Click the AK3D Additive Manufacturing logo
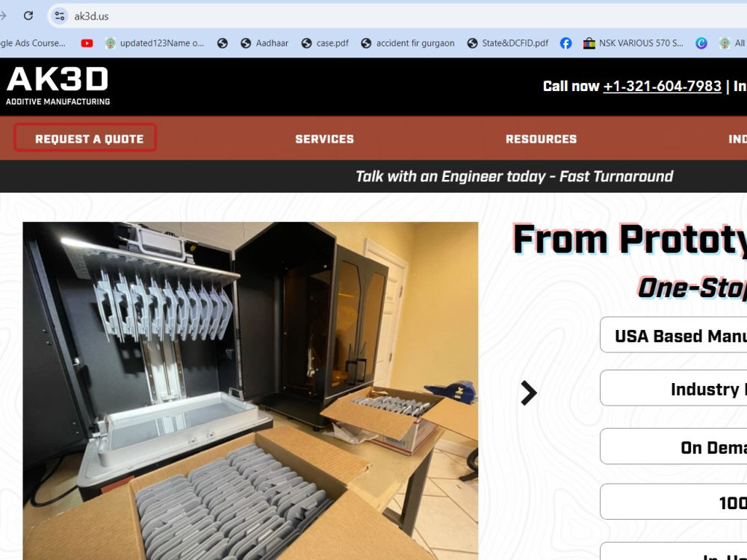Screen dimensions: 747x560 (x=58, y=86)
